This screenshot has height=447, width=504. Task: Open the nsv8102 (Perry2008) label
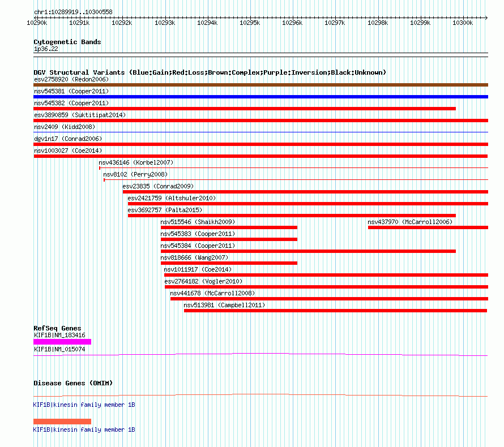[x=135, y=174]
